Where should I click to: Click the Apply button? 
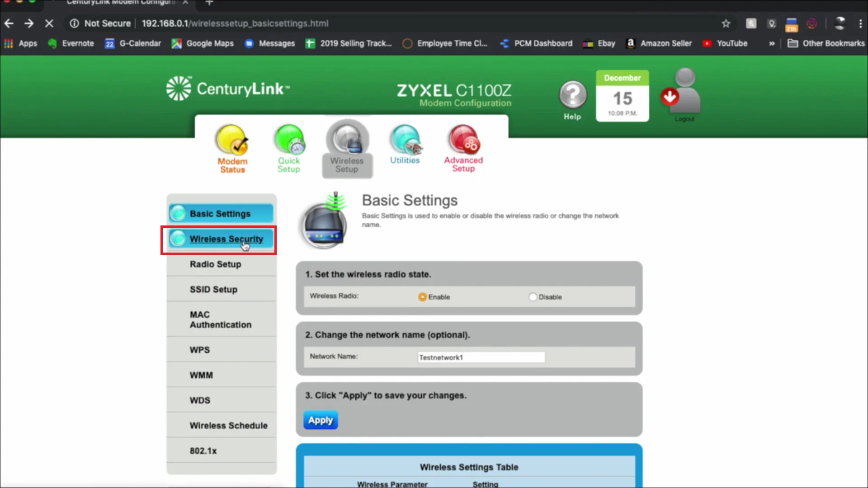coord(321,420)
